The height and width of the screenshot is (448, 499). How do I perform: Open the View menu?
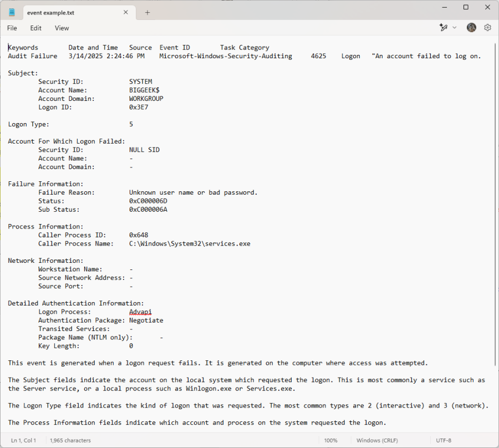62,28
